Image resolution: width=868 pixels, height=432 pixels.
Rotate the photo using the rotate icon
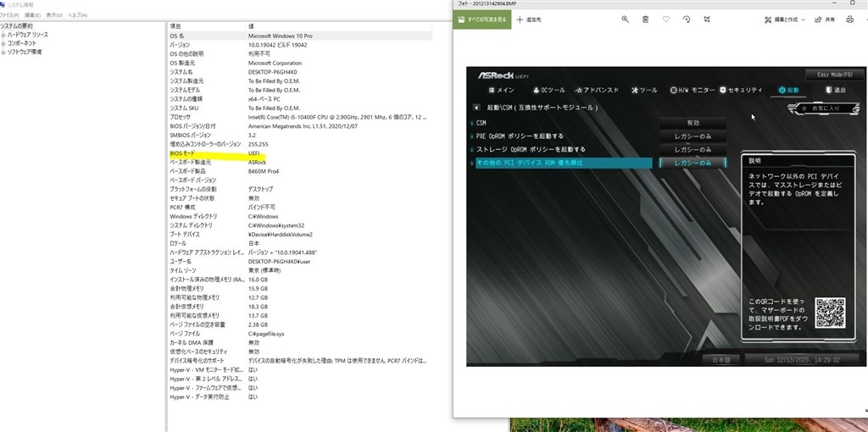(x=687, y=19)
